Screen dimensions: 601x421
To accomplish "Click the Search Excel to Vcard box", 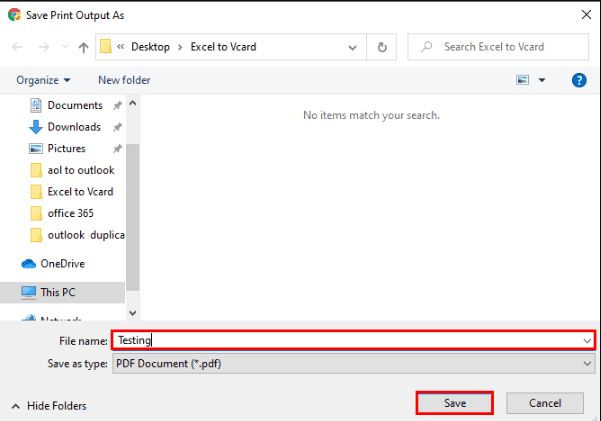I will pos(500,47).
